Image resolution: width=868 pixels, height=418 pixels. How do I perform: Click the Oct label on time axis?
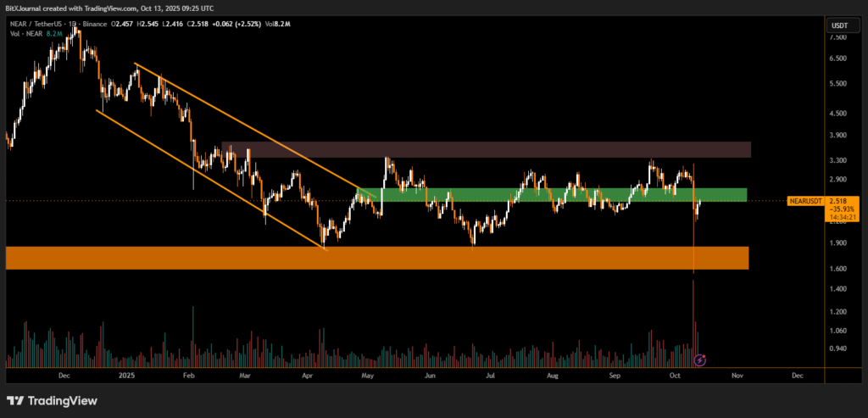click(675, 374)
